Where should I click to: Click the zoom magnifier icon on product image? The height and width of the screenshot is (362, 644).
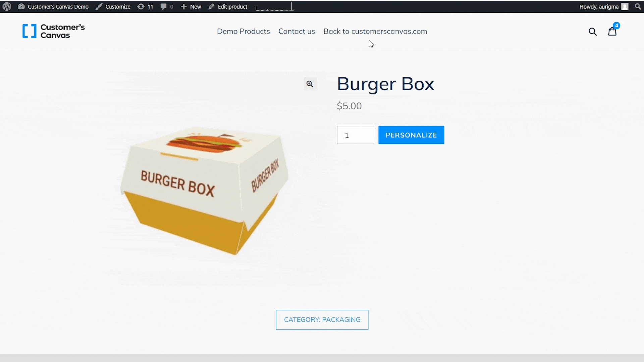310,83
